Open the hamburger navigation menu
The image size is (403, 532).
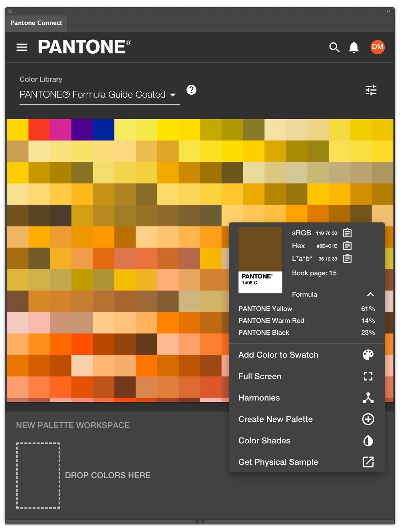coord(22,47)
